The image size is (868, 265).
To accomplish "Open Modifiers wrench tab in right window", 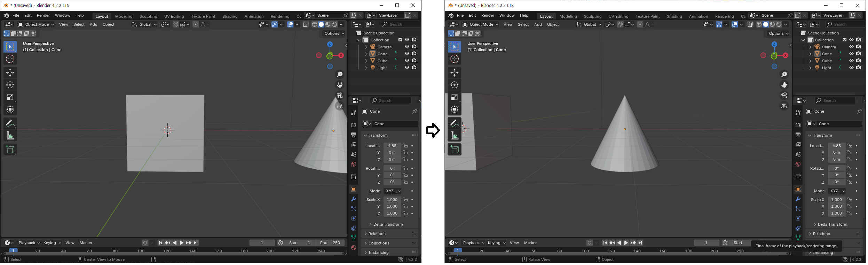I will [x=798, y=199].
